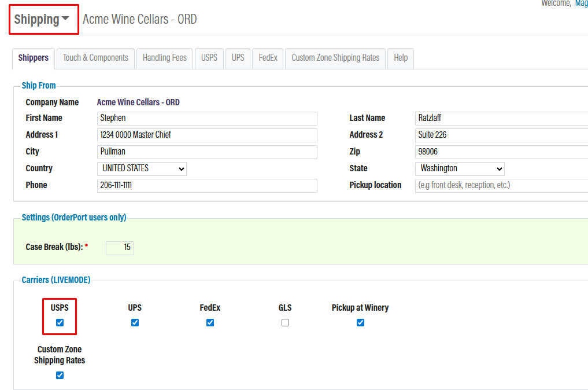The height and width of the screenshot is (390, 588).
Task: Open the Help tab
Action: pos(401,58)
